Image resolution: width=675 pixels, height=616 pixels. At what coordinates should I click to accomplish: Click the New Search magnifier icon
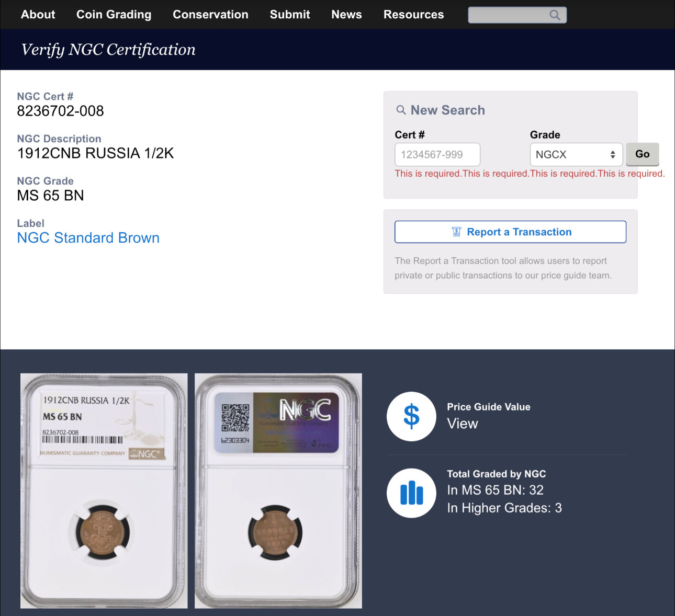tap(401, 110)
